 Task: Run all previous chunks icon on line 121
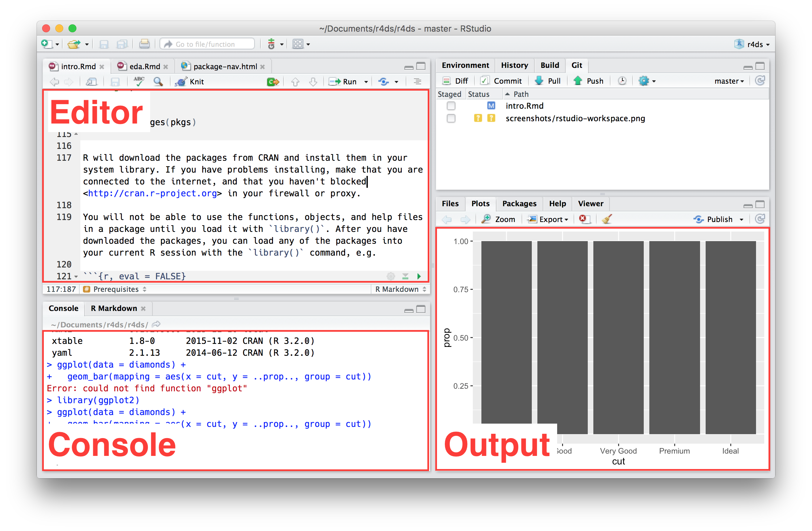click(405, 276)
